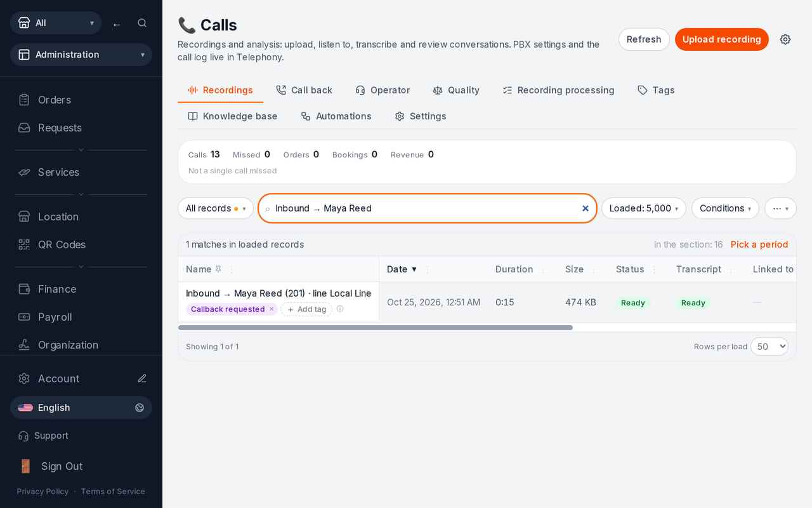Image resolution: width=812 pixels, height=508 pixels.
Task: Click the Payroll banknote icon
Action: click(24, 317)
